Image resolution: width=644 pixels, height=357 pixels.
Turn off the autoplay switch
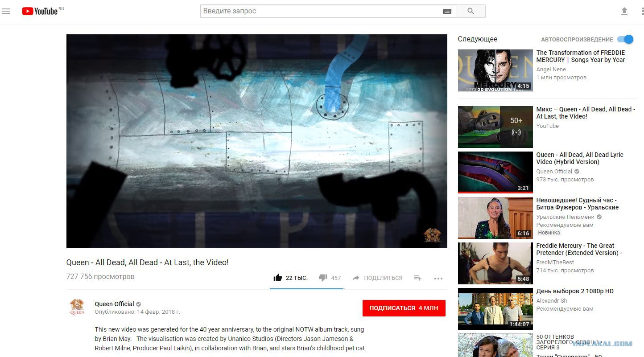coord(625,39)
